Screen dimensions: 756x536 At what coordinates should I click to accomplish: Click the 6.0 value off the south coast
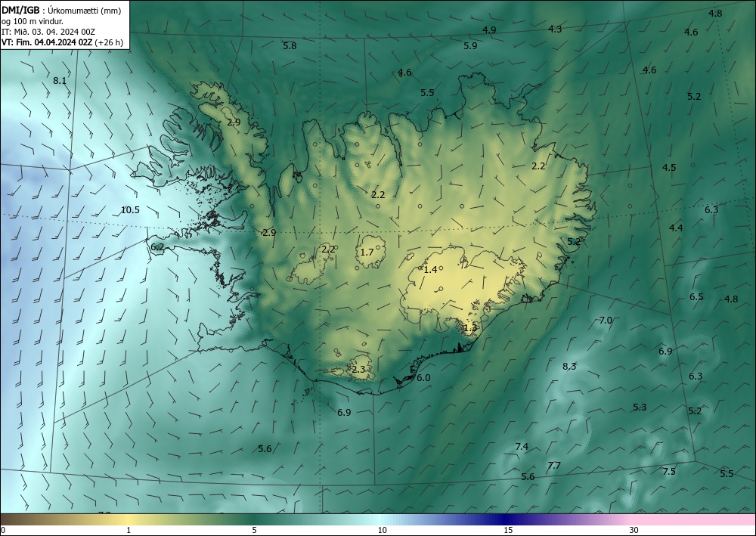(423, 378)
